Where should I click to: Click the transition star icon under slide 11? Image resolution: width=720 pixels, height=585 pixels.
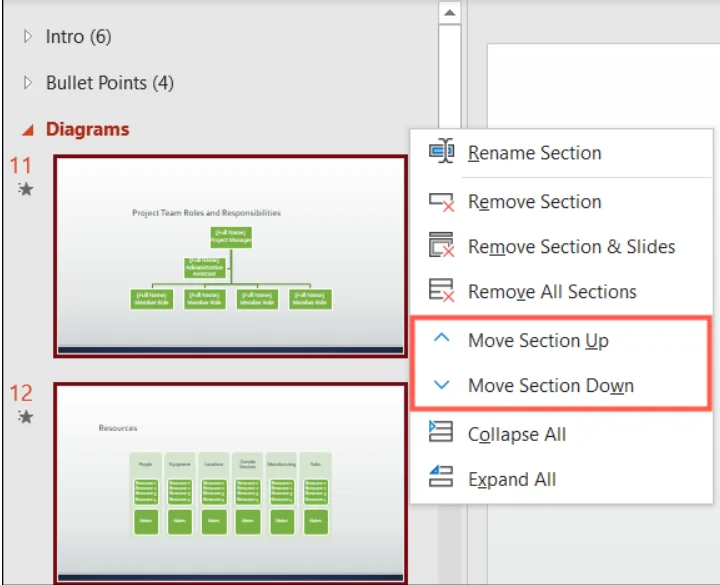tap(25, 189)
